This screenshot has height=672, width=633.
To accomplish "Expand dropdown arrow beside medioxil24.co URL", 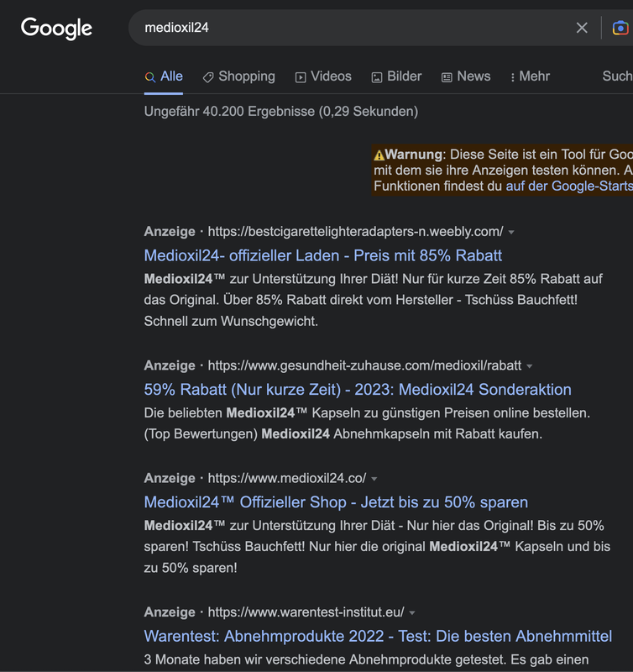I will [x=374, y=479].
